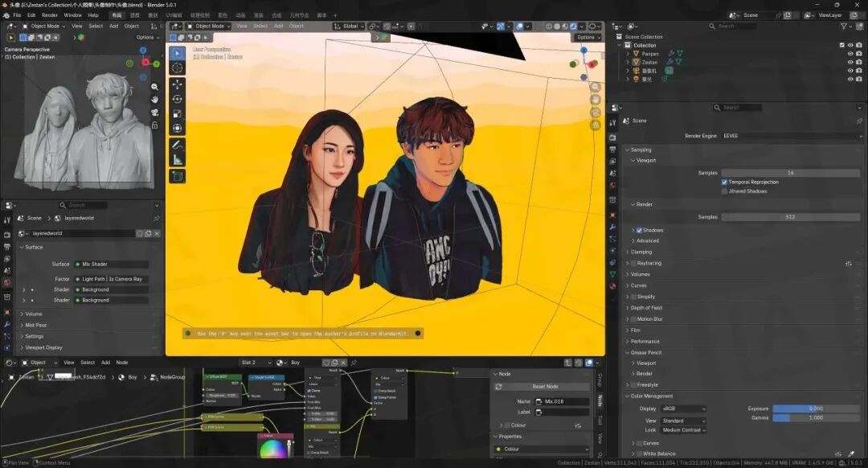This screenshot has height=468, width=868.
Task: Expand Mist Pass panel in world properties
Action: click(36, 325)
